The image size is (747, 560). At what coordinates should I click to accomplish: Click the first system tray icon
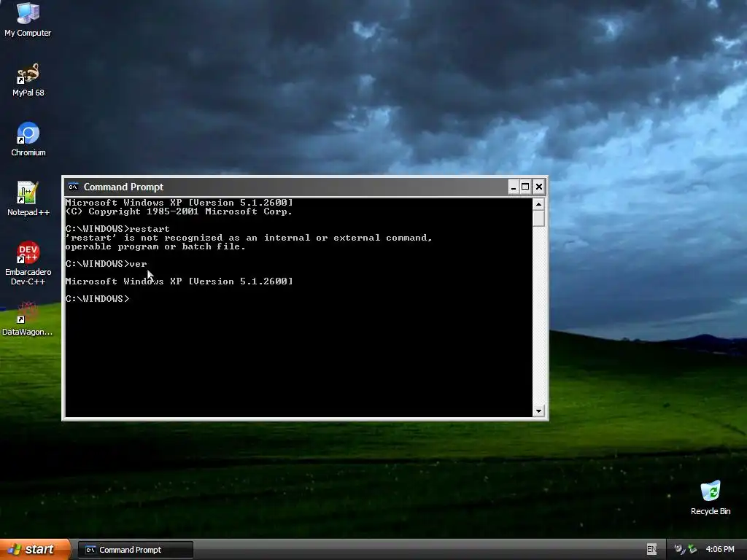tap(679, 550)
